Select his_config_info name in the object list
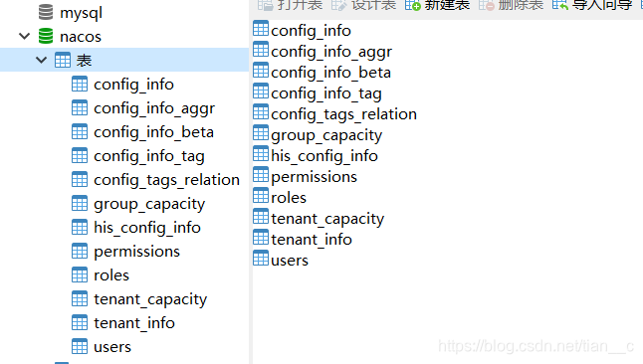The image size is (643, 364). pos(324,156)
